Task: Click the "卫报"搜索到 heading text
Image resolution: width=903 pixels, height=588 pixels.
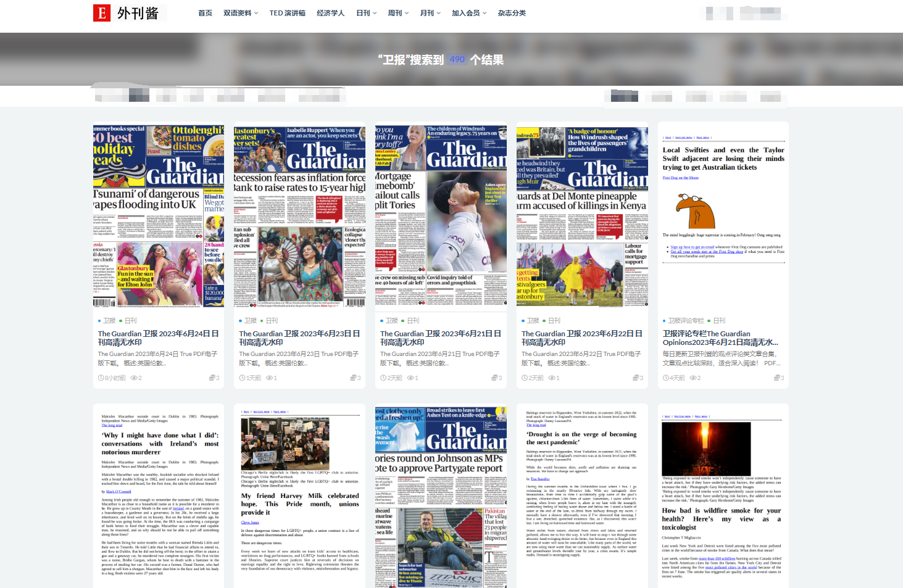Action: (x=411, y=60)
